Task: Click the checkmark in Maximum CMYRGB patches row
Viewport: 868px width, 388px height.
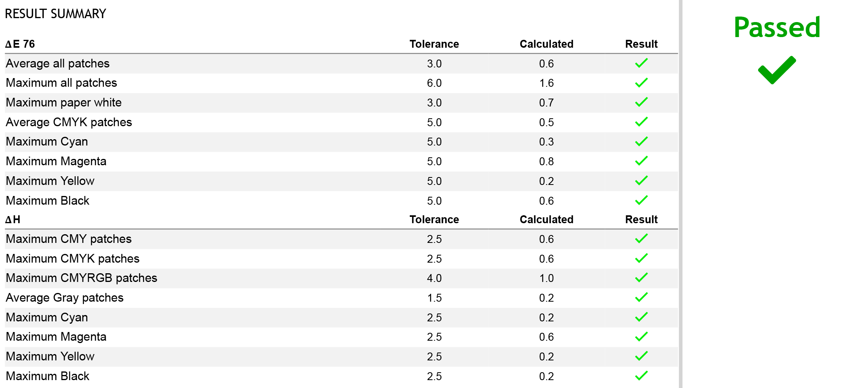Action: coord(641,278)
